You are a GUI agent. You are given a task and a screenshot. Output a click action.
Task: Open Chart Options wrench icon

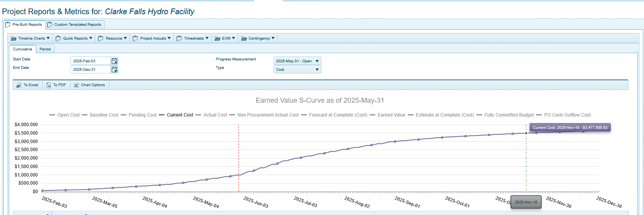coord(76,85)
